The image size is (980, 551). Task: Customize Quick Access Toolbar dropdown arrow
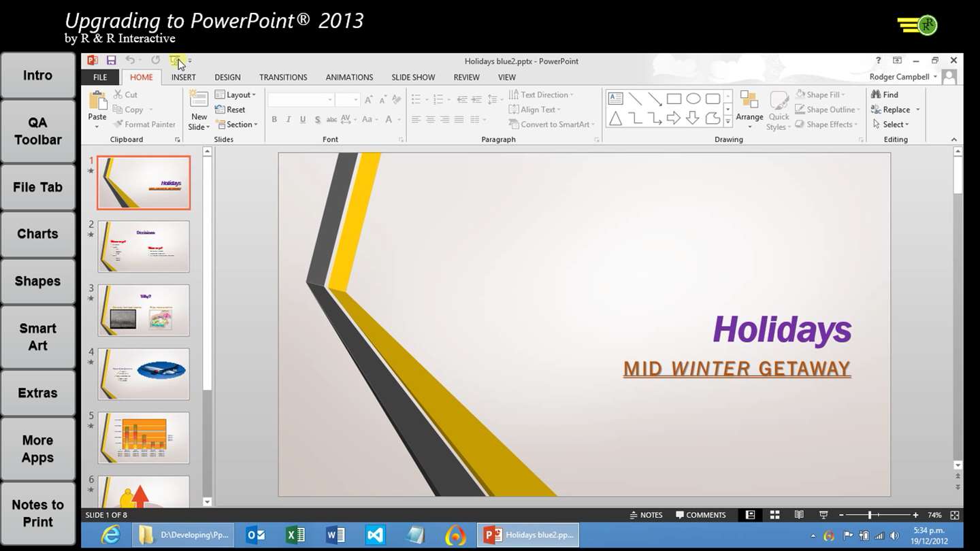[190, 61]
